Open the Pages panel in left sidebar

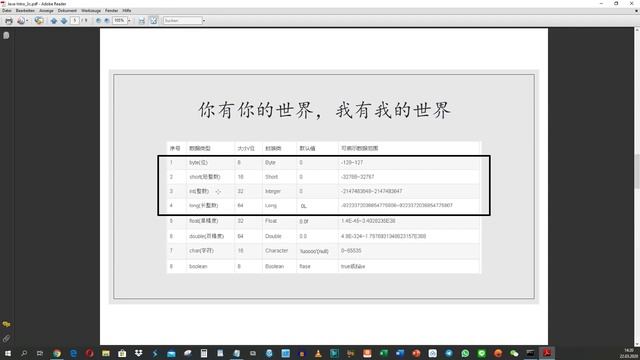click(6, 36)
